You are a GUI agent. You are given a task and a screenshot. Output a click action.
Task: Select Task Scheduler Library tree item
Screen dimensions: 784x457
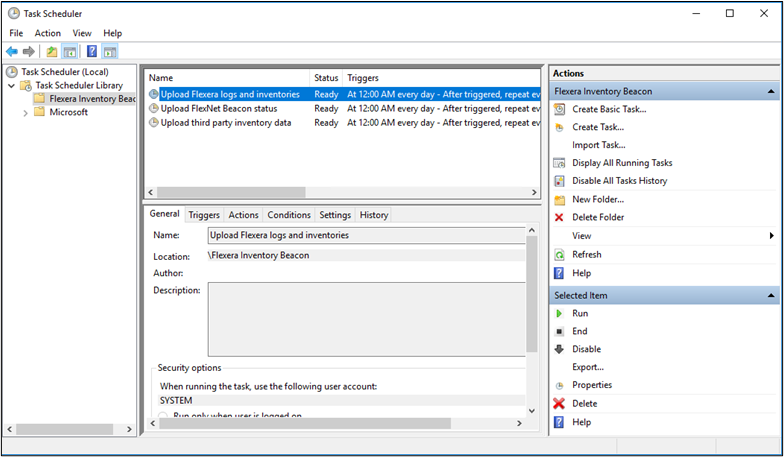79,86
